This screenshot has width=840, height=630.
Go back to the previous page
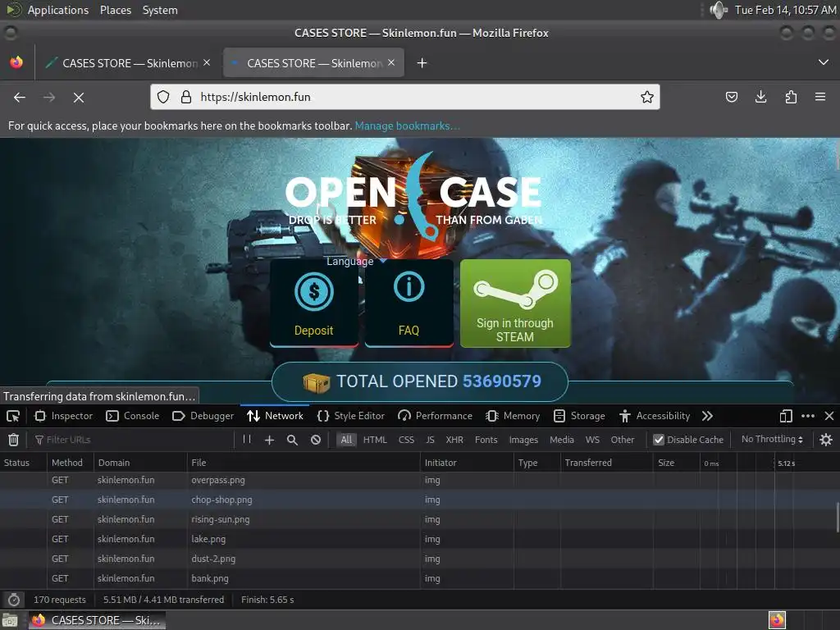click(x=20, y=97)
